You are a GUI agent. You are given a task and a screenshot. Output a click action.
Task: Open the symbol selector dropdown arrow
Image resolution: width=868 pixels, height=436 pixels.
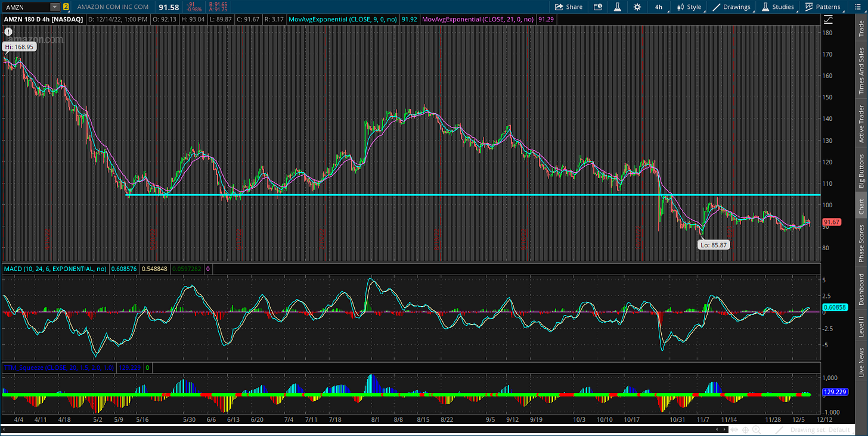(x=55, y=7)
